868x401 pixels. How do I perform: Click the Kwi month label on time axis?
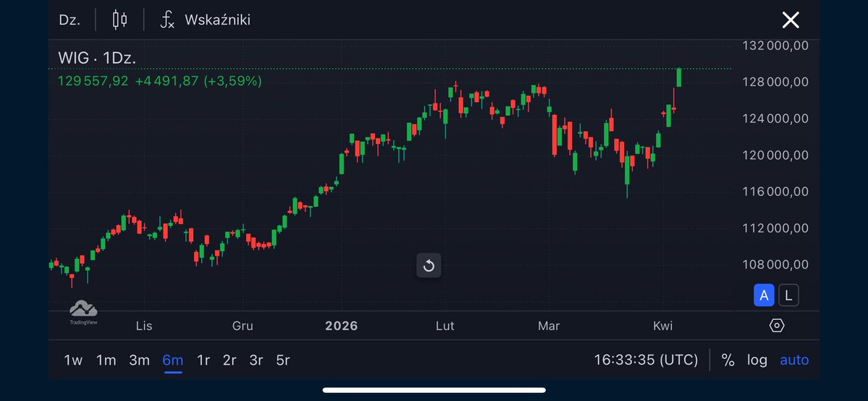pyautogui.click(x=662, y=326)
